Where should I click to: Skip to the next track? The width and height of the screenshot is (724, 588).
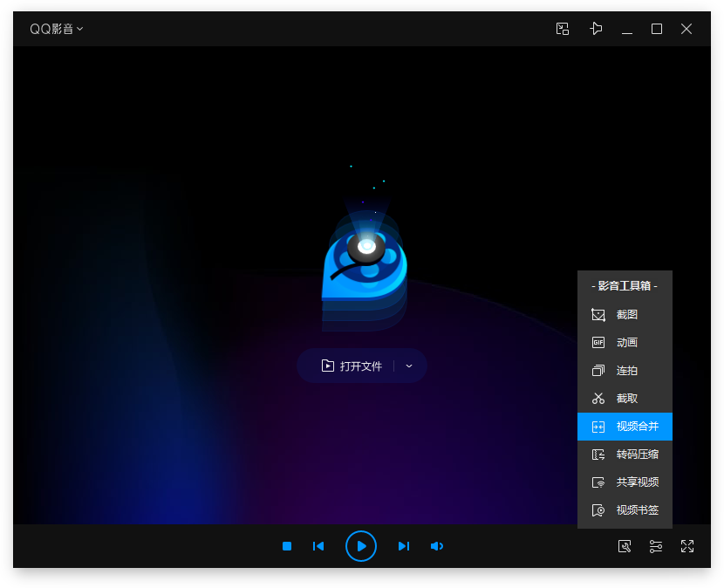tap(403, 546)
